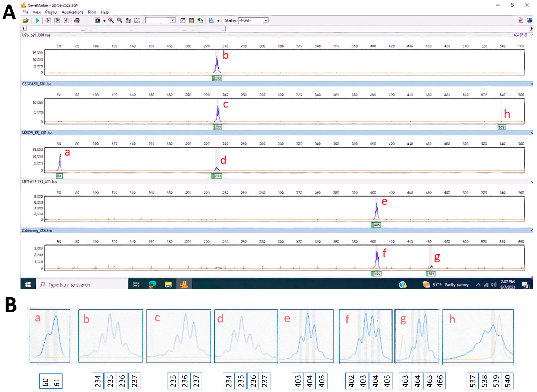Open dropdown arrow beside blue peak icon
The height and width of the screenshot is (392, 537).
tap(218, 21)
